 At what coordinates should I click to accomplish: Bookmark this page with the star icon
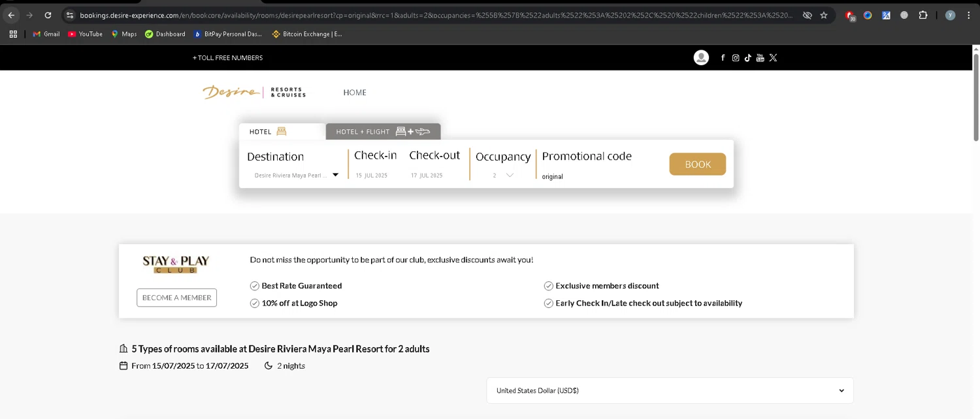(x=824, y=15)
